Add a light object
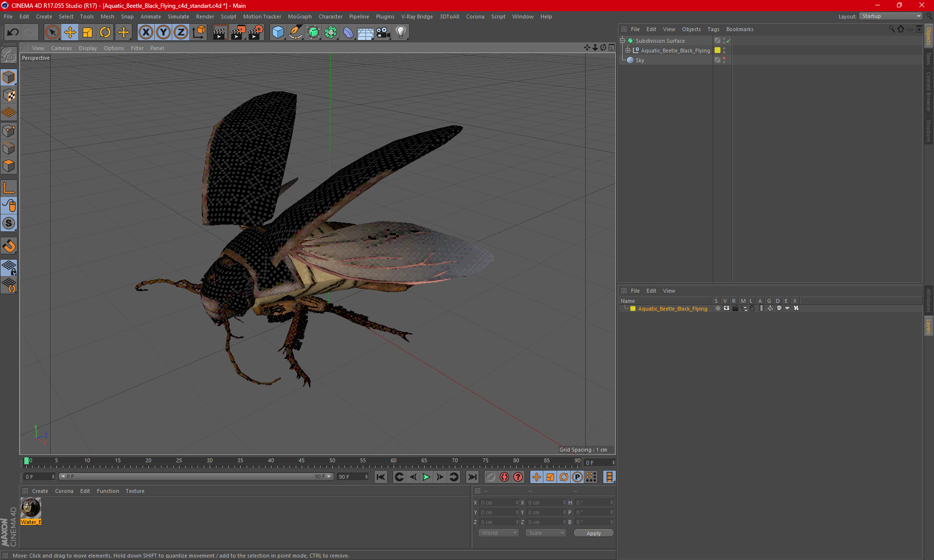Image resolution: width=934 pixels, height=560 pixels. tap(401, 33)
